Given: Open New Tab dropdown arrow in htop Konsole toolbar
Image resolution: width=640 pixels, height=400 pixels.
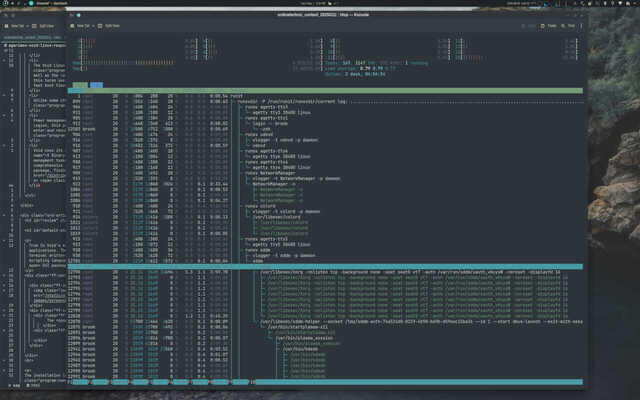Looking at the screenshot, I should (93, 26).
